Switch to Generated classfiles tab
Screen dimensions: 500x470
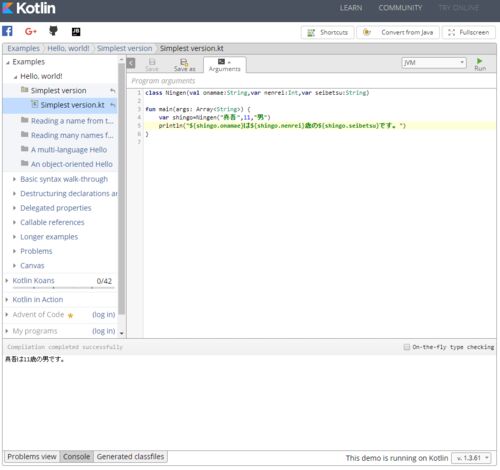coord(130,457)
